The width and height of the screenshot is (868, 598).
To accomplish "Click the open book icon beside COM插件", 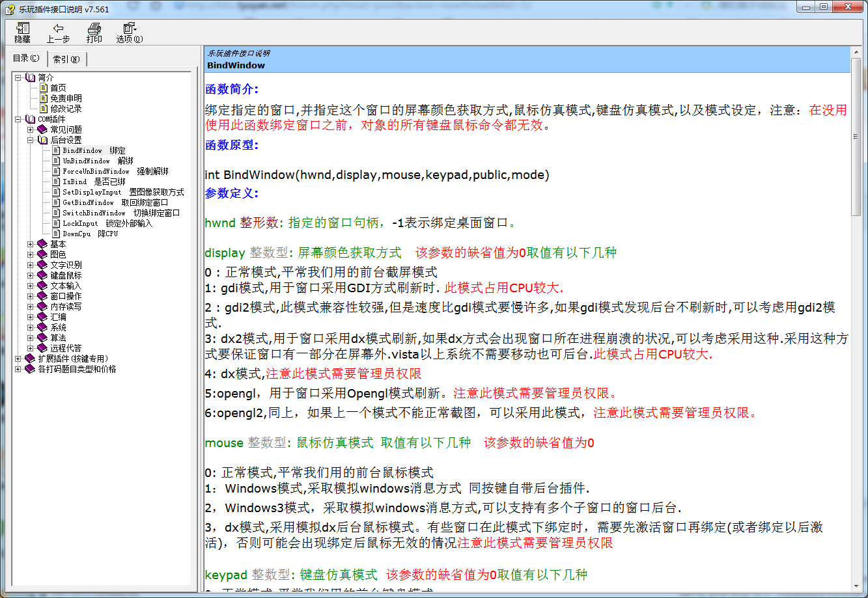I will (x=31, y=119).
